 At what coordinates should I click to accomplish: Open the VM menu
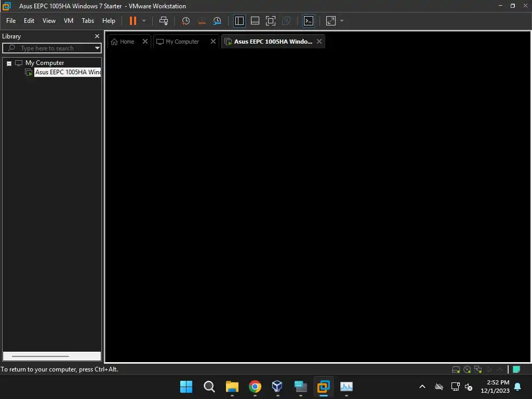coord(69,21)
